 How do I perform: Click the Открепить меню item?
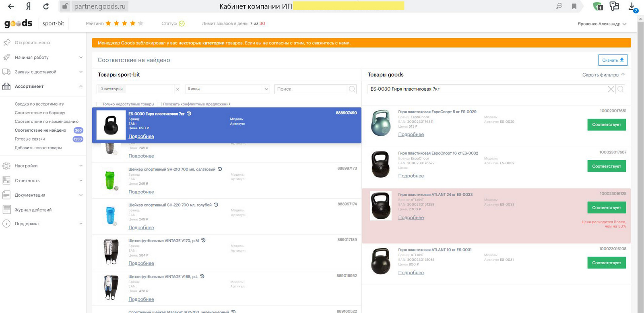(x=32, y=43)
